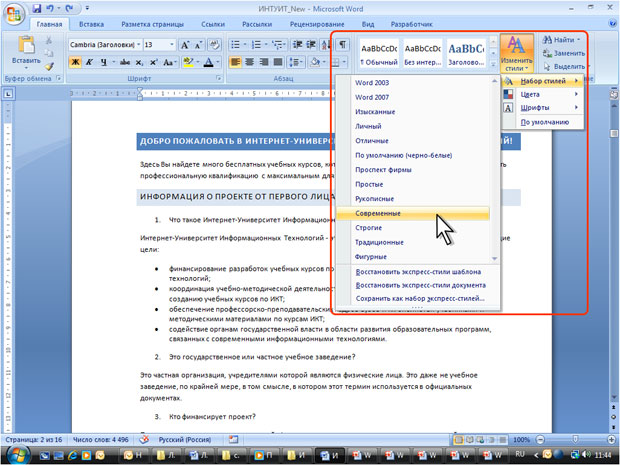This screenshot has width=620, height=465.
Task: Apply yellow text highlight color
Action: [x=188, y=62]
